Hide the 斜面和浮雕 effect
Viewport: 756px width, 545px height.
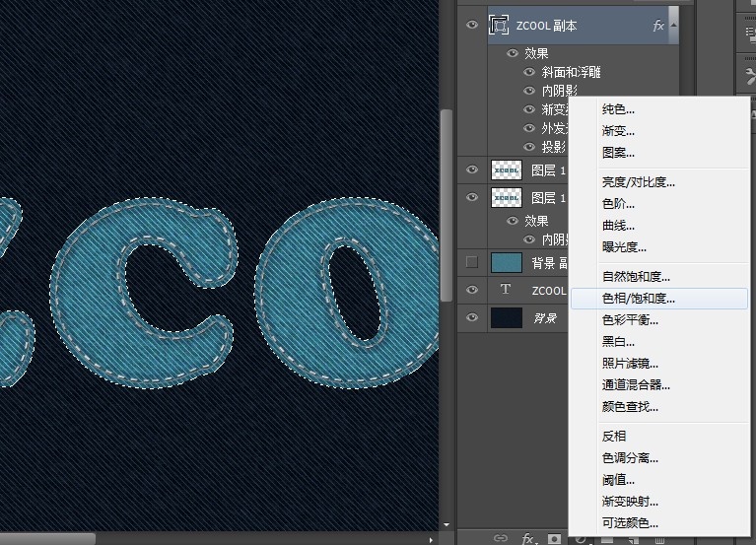[530, 72]
